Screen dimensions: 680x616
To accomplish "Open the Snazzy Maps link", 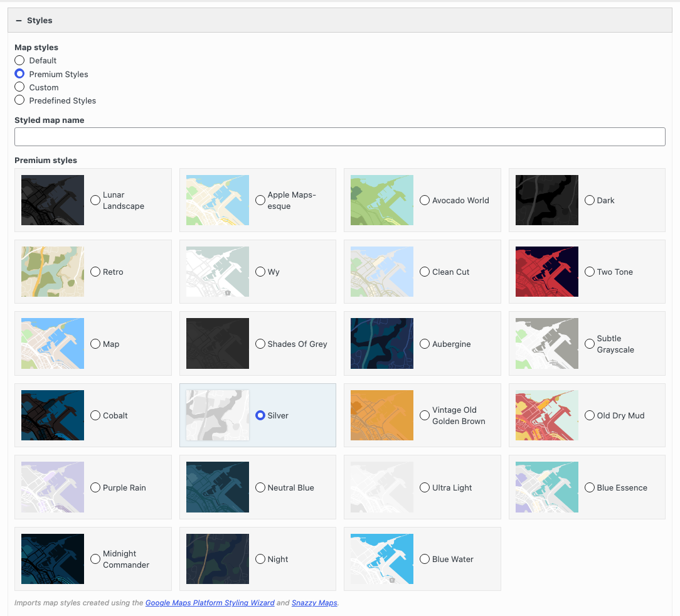I will [x=314, y=603].
